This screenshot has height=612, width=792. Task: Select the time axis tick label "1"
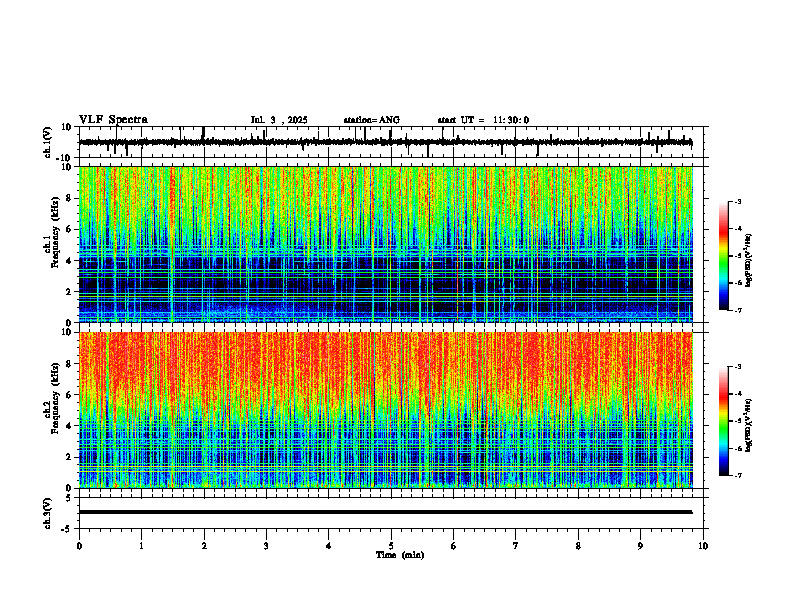(x=141, y=546)
